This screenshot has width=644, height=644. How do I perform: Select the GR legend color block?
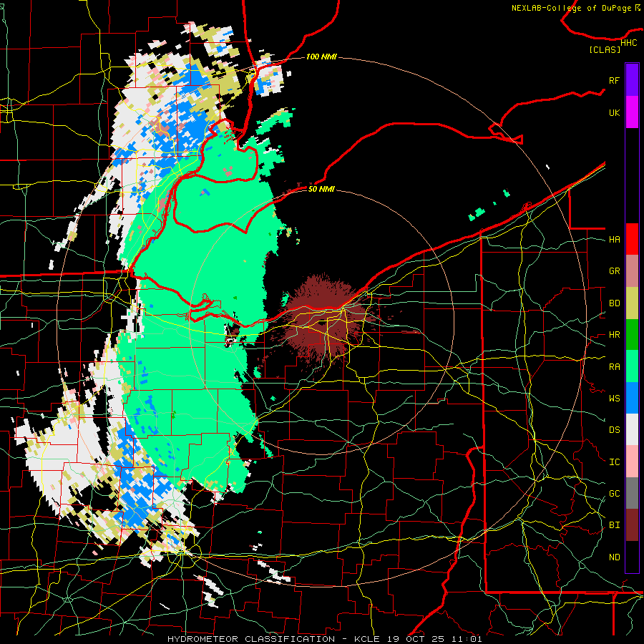point(632,271)
